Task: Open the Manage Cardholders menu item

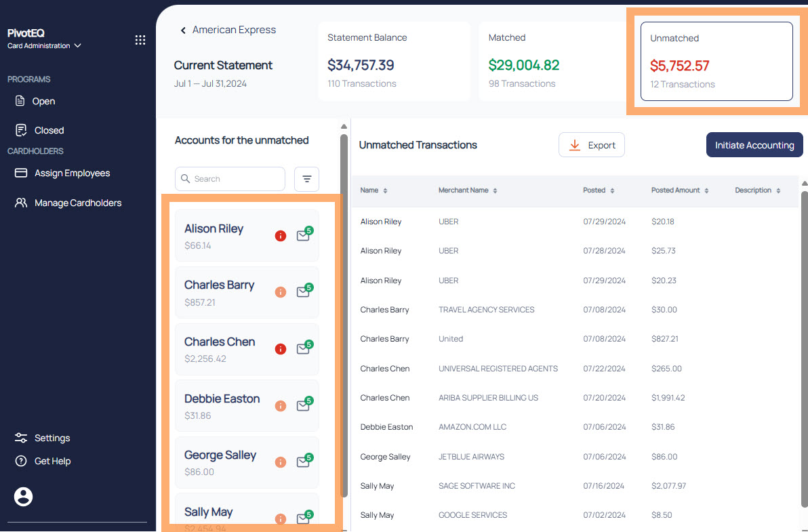Action: pyautogui.click(x=77, y=203)
